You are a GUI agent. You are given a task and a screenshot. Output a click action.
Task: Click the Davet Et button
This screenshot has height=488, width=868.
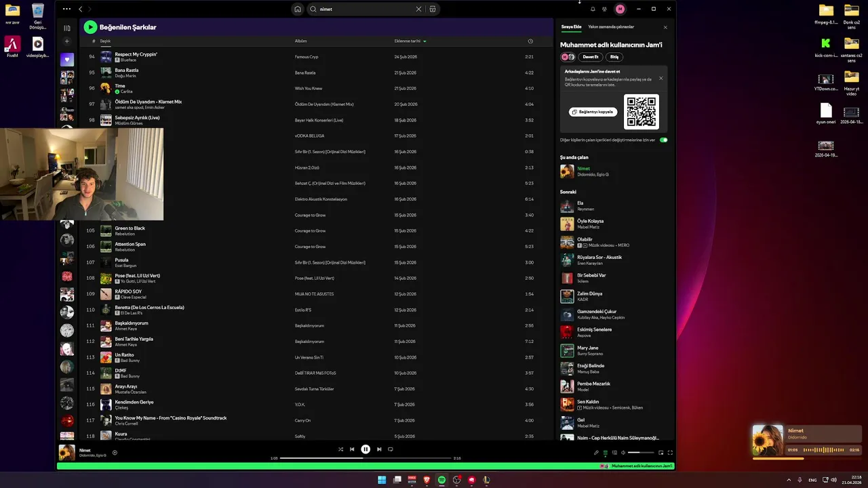tap(591, 57)
